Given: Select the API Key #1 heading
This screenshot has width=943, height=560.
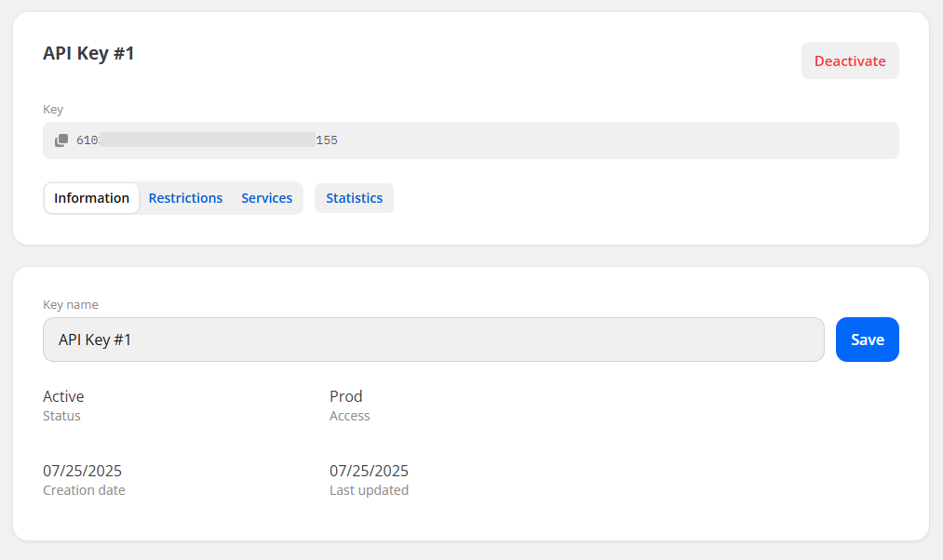Looking at the screenshot, I should [88, 54].
